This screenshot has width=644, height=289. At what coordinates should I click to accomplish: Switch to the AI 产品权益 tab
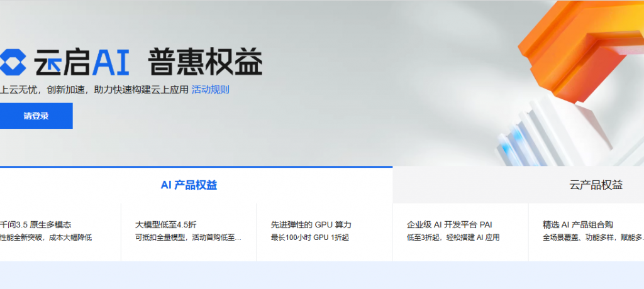pyautogui.click(x=189, y=185)
